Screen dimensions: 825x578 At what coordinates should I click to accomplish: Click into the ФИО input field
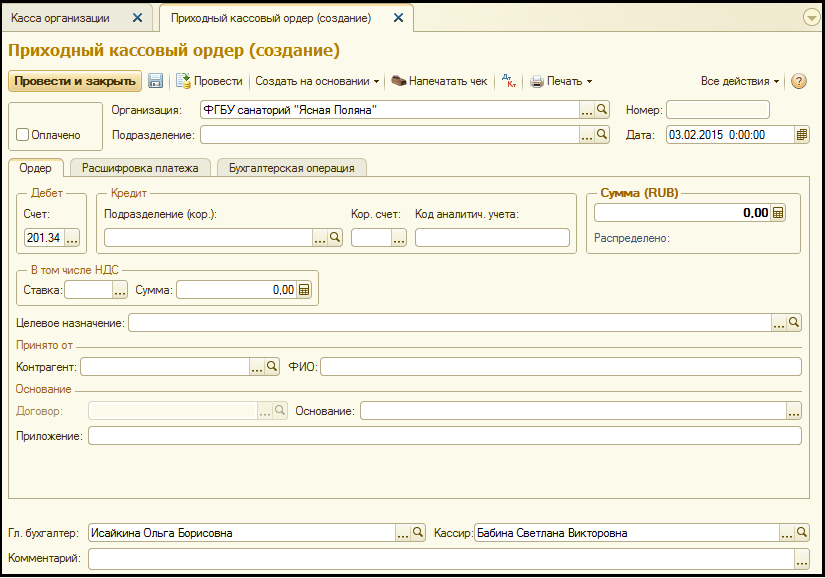pos(560,367)
